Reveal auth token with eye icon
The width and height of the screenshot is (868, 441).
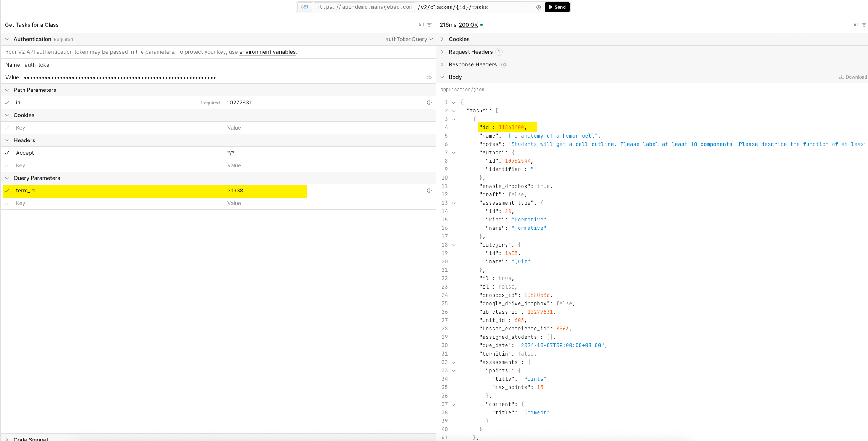[x=429, y=77]
